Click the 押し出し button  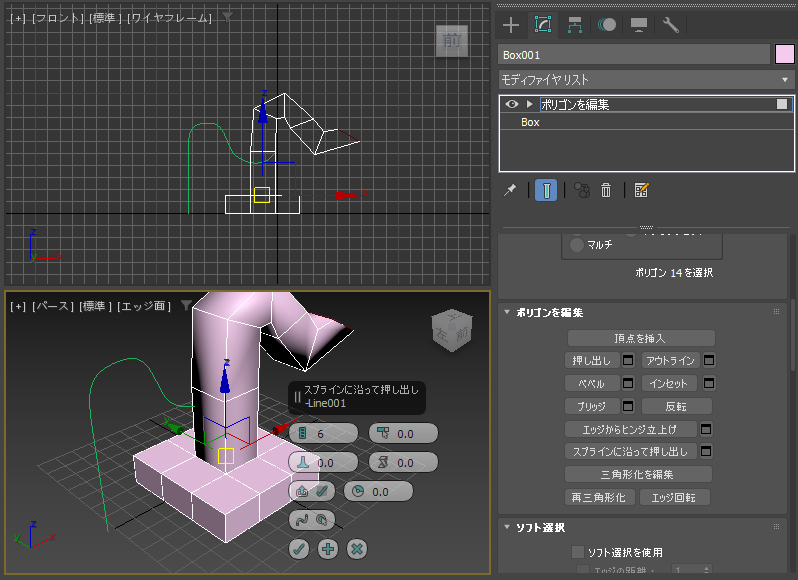click(592, 361)
